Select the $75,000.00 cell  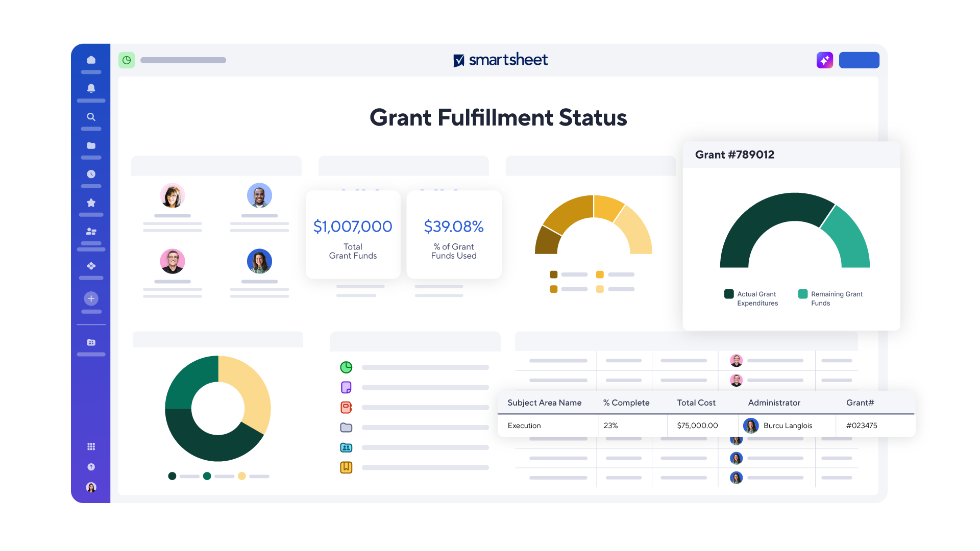click(703, 425)
